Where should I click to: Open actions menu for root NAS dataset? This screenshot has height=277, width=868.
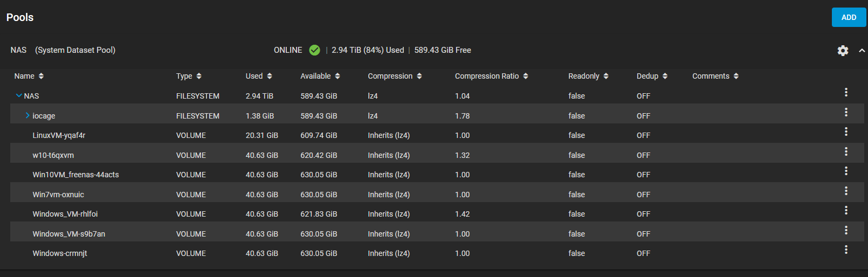click(846, 92)
